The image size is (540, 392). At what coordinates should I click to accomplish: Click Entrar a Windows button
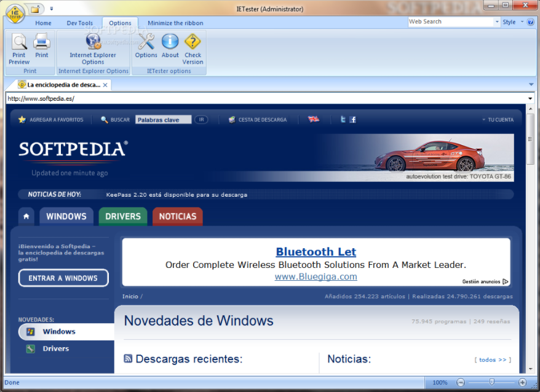63,278
